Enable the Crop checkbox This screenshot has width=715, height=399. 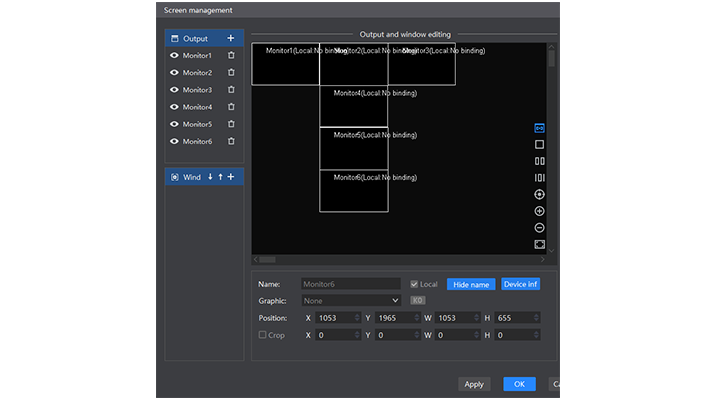(x=262, y=335)
